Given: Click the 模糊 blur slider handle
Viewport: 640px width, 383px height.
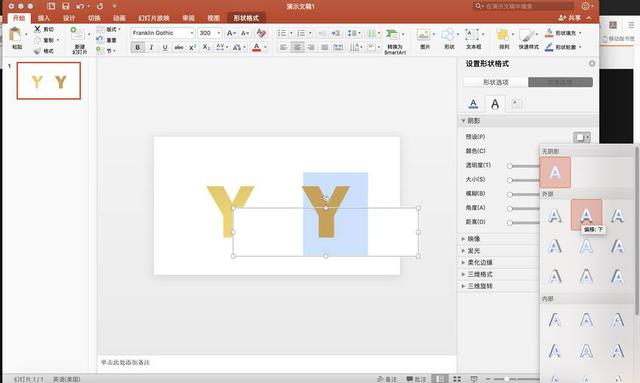Looking at the screenshot, I should (509, 194).
